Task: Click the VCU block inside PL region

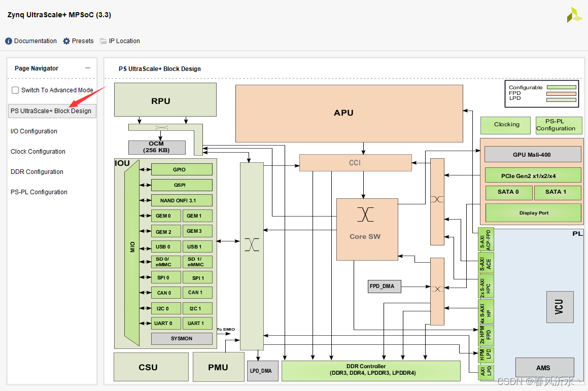Action: pos(560,307)
